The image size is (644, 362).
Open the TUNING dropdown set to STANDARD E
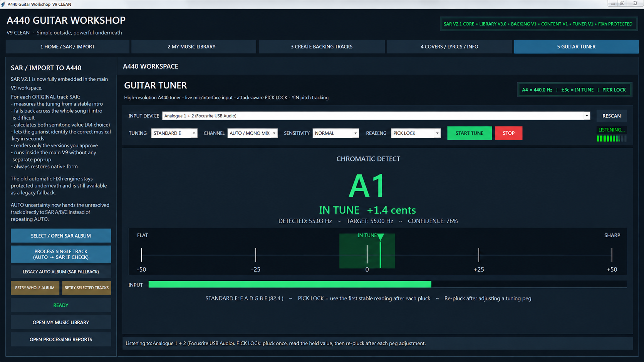174,133
